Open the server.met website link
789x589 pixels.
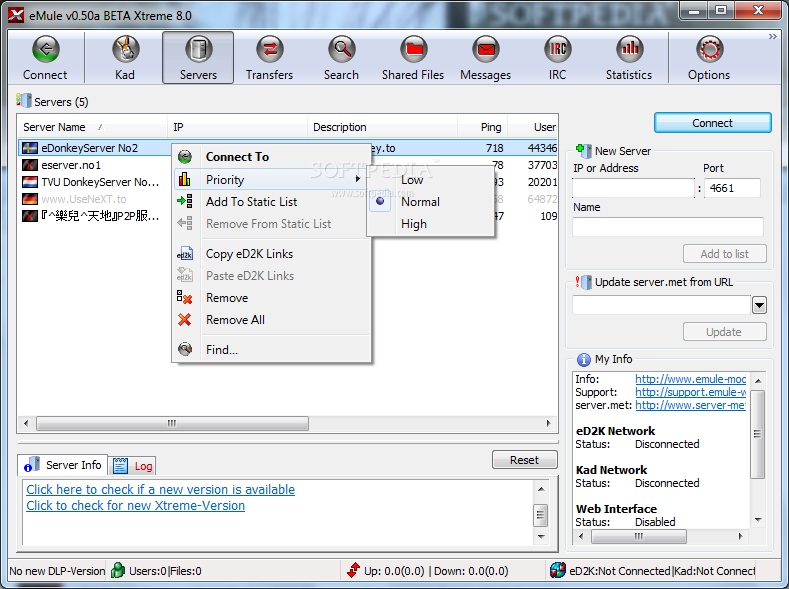(690, 405)
